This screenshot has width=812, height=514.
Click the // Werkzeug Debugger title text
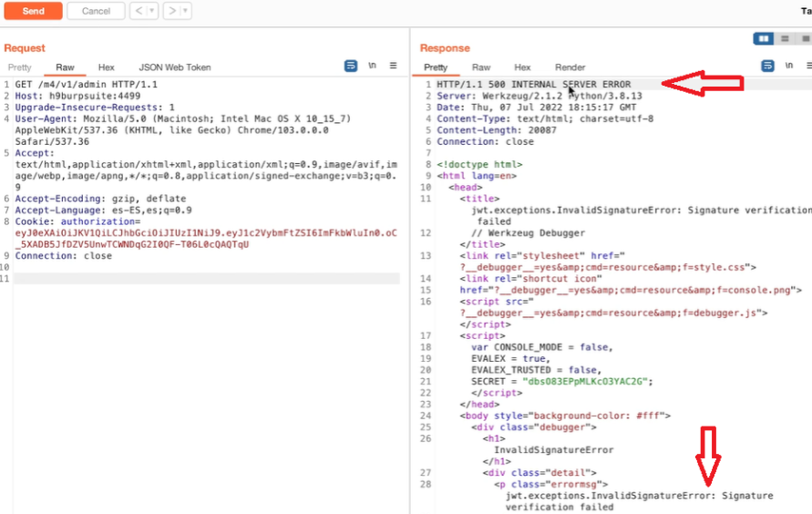(529, 233)
